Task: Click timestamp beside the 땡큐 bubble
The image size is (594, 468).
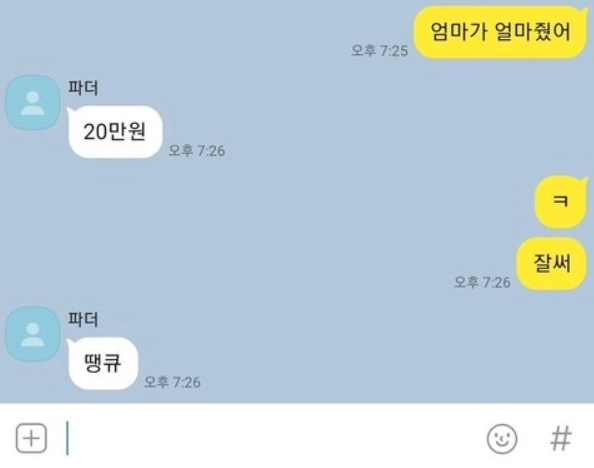Action: point(172,382)
